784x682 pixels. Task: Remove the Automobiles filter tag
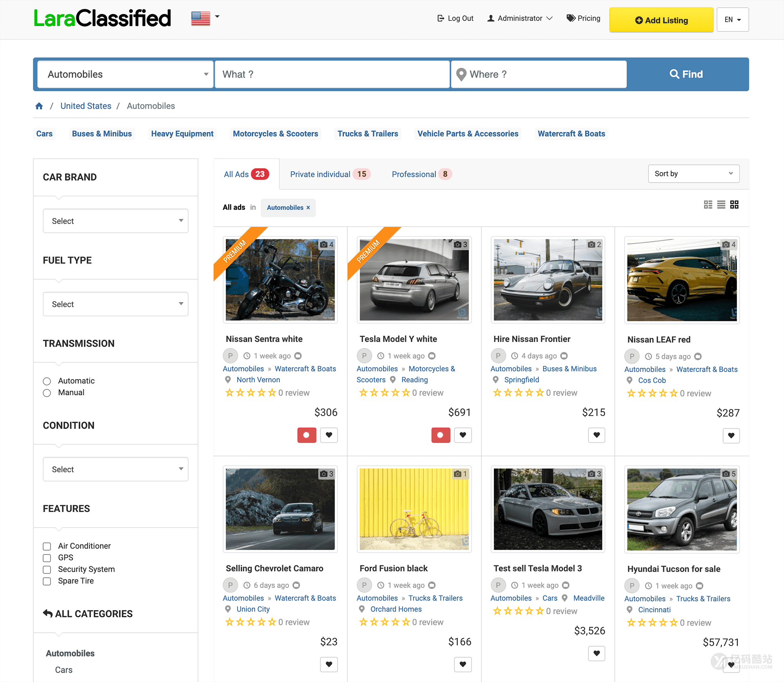308,208
